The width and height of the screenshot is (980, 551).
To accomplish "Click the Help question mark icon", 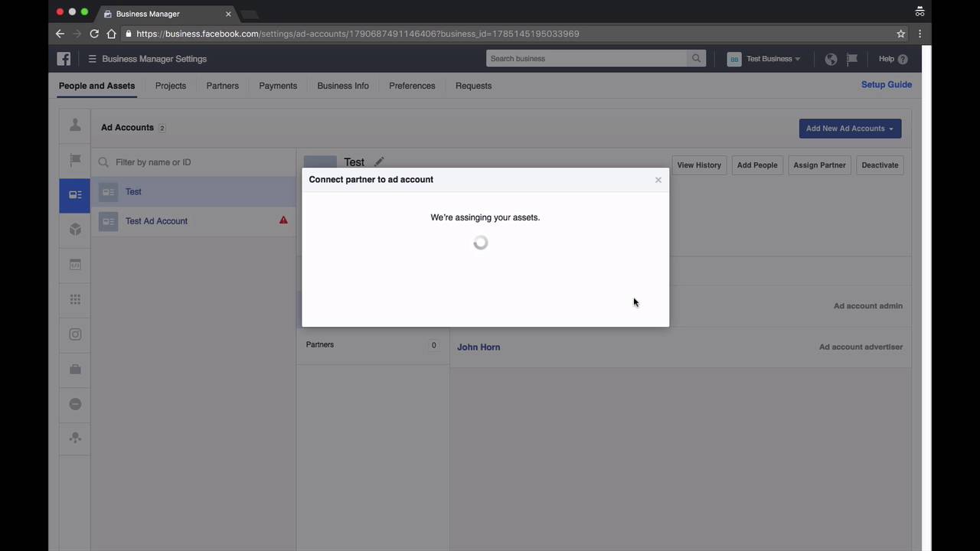I will [903, 59].
